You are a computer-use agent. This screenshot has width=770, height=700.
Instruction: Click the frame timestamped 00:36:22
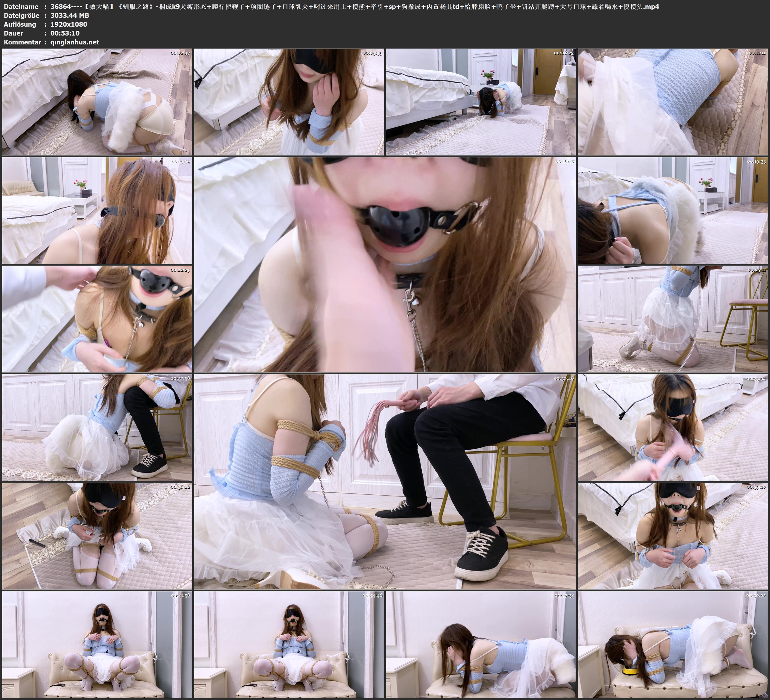pyautogui.click(x=97, y=535)
